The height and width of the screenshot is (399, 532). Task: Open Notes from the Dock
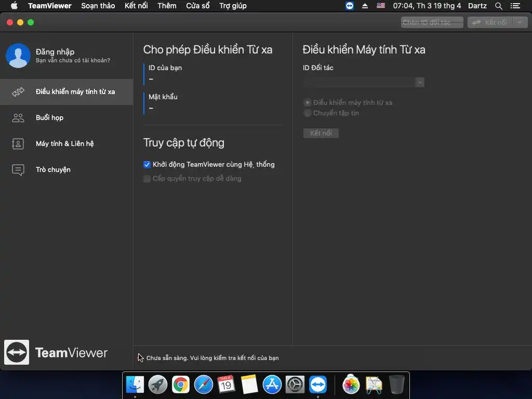point(249,384)
